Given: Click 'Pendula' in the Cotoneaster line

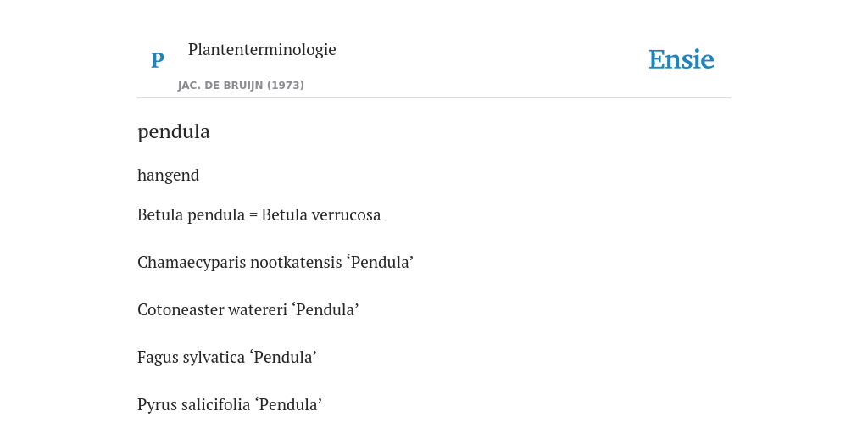Looking at the screenshot, I should 325,310.
